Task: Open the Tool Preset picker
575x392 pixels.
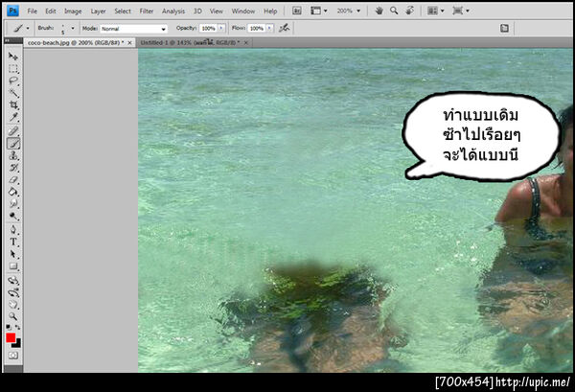Action: [20, 28]
